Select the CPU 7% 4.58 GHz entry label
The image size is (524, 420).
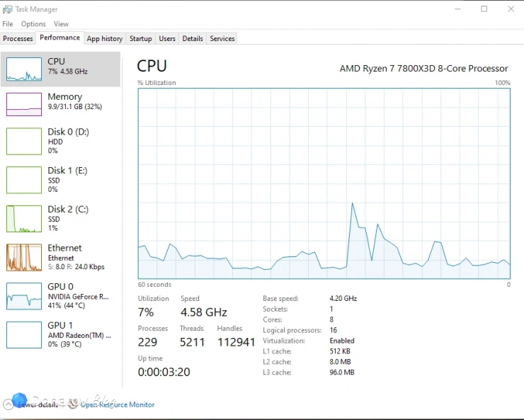tap(67, 66)
